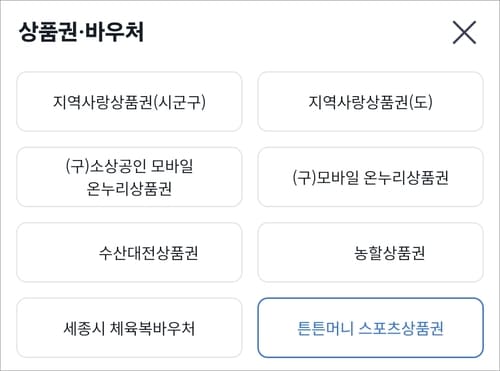Pick (구)소상공인 모바일 온누리상품권 option
This screenshot has width=500, height=371.
(x=129, y=177)
